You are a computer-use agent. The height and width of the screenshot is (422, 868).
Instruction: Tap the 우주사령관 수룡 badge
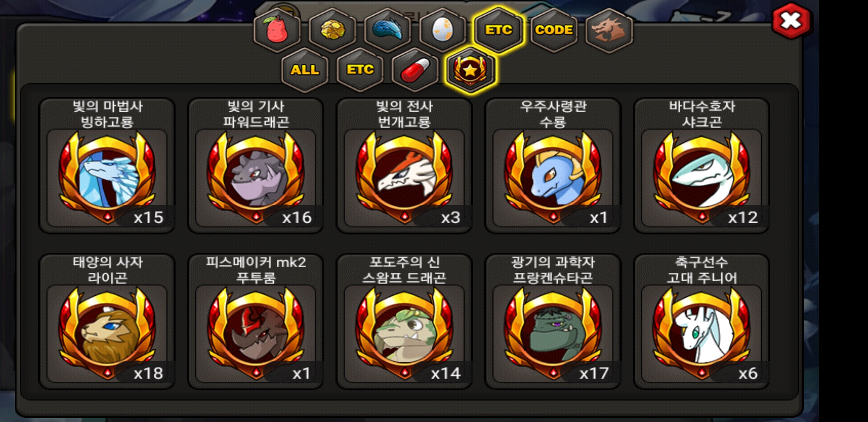click(553, 166)
